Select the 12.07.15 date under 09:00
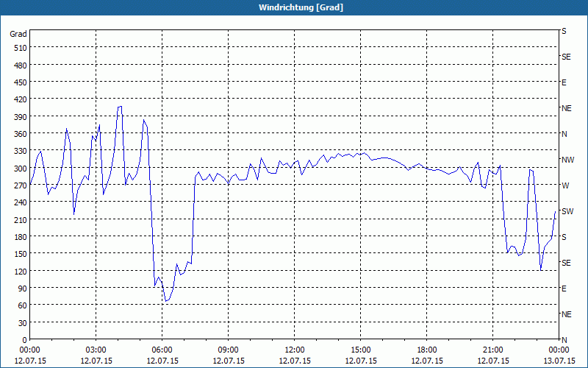The image size is (588, 368). coord(228,361)
